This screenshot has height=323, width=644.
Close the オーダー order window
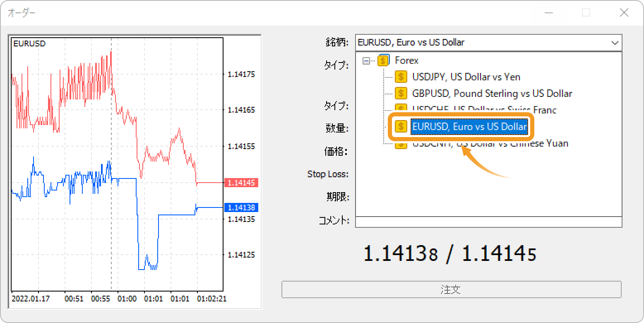tap(624, 13)
